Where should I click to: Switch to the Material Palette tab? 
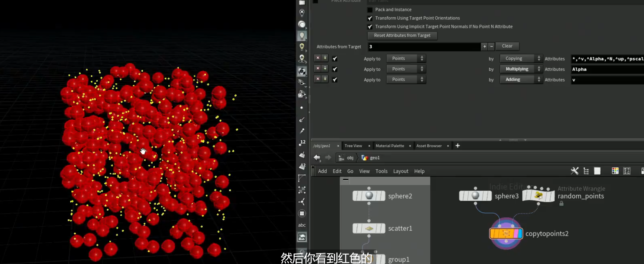click(x=390, y=146)
